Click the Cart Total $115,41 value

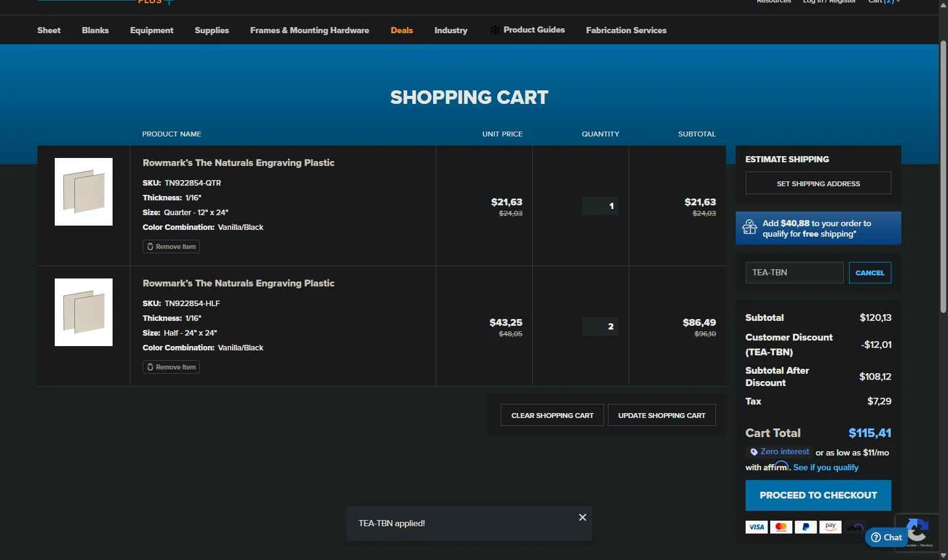pos(870,433)
